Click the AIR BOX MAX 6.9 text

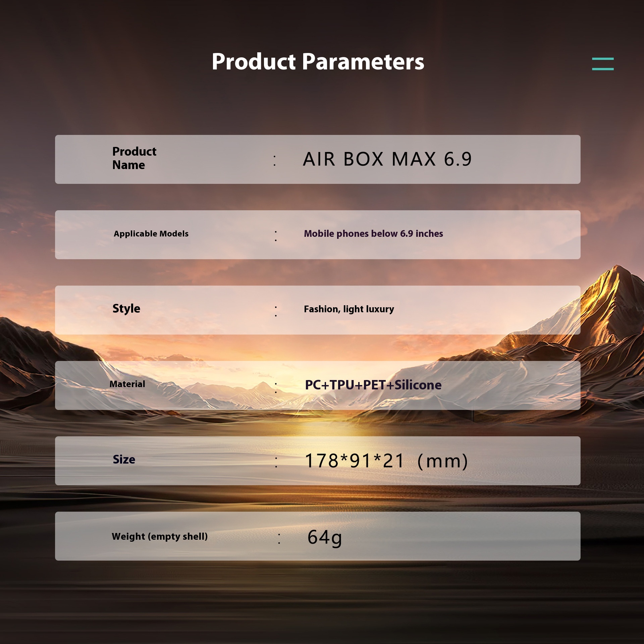coord(387,159)
